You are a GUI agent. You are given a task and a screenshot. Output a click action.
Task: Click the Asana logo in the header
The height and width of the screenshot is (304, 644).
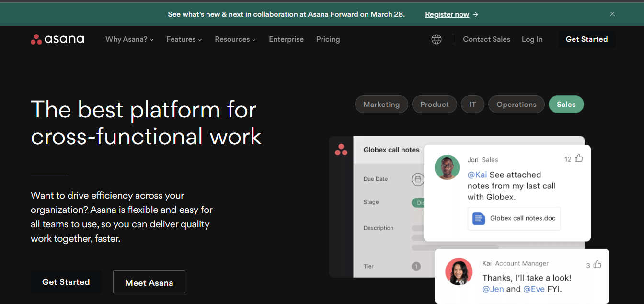coord(57,39)
